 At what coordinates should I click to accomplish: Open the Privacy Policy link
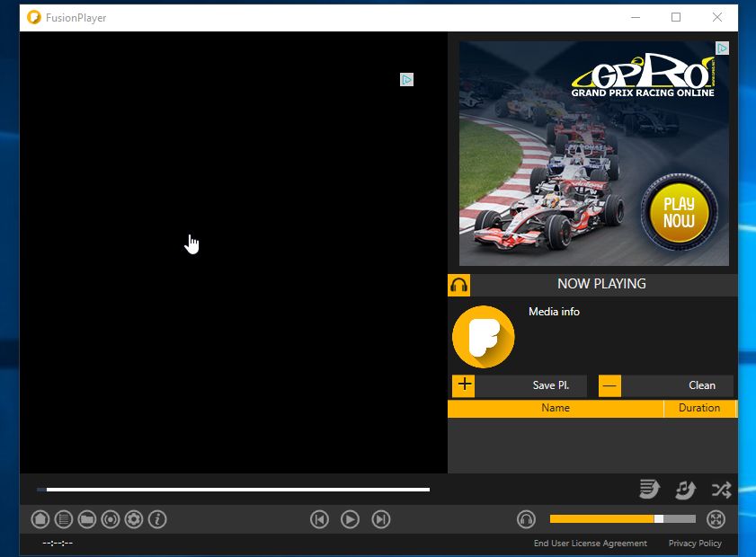695,543
